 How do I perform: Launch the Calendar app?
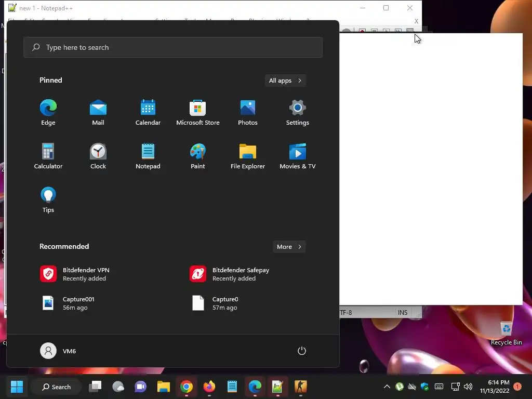(148, 113)
